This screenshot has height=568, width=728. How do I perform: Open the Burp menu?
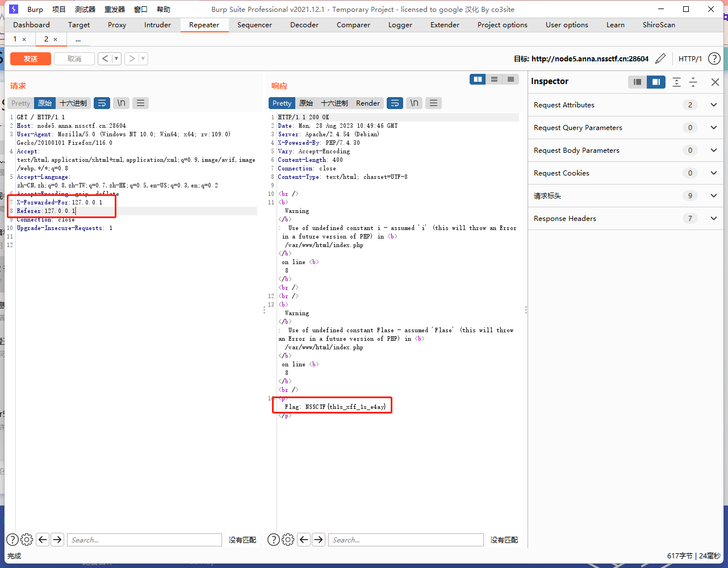tap(35, 9)
